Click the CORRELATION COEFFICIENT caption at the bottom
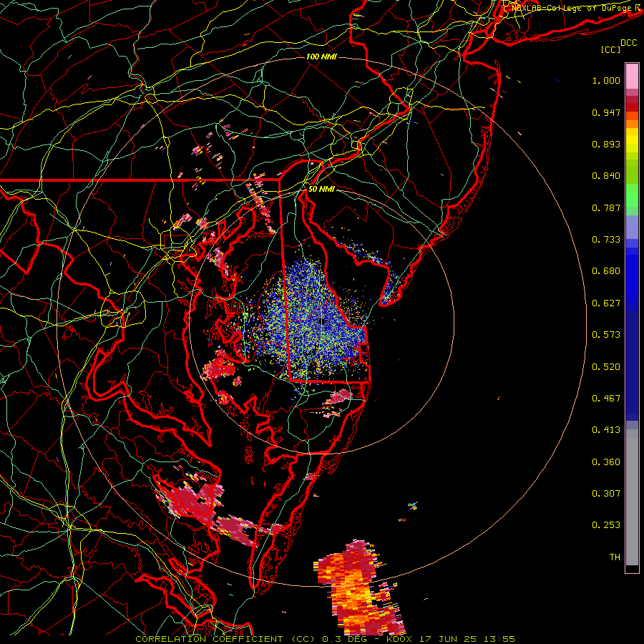Image resolution: width=644 pixels, height=644 pixels. tap(325, 639)
